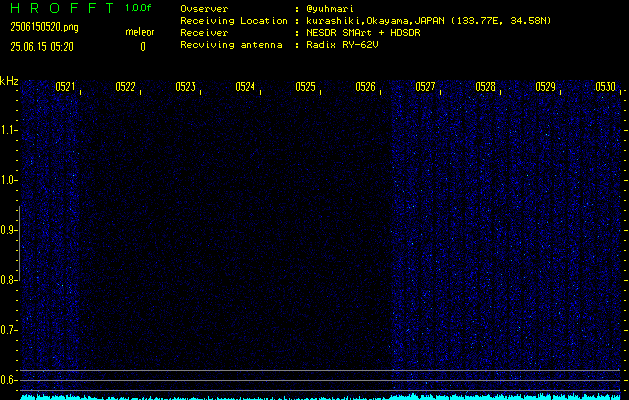629x400 pixels.
Task: Click the meteor label
Action: [x=140, y=32]
